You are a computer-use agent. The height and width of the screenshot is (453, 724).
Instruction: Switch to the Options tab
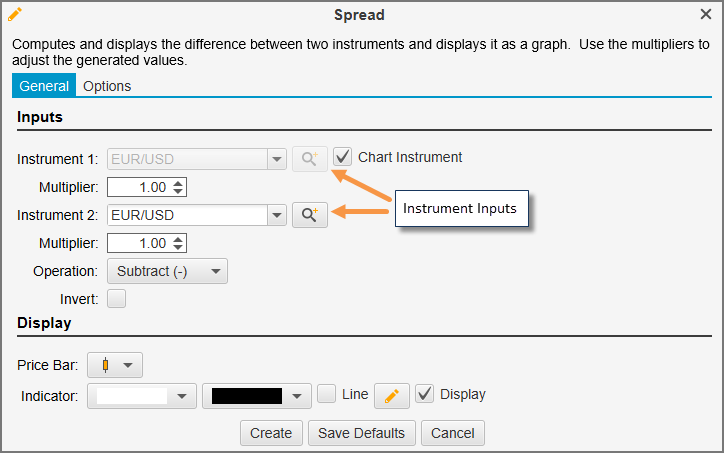[107, 86]
